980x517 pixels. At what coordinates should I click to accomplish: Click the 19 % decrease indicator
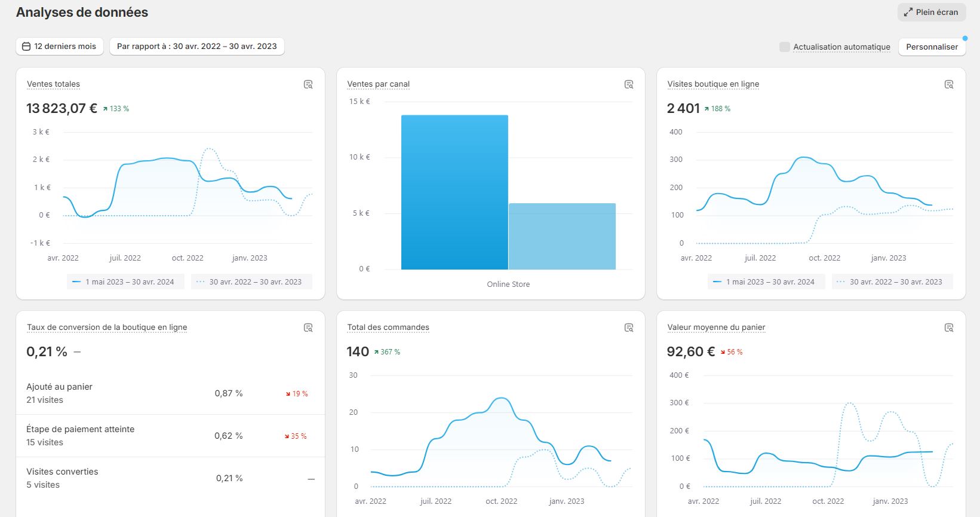[297, 394]
